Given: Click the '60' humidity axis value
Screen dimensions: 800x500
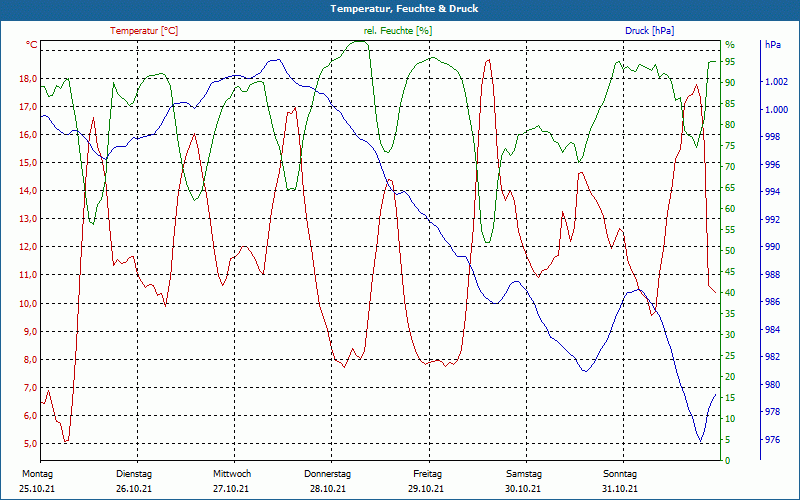Looking at the screenshot, I should coord(730,209).
